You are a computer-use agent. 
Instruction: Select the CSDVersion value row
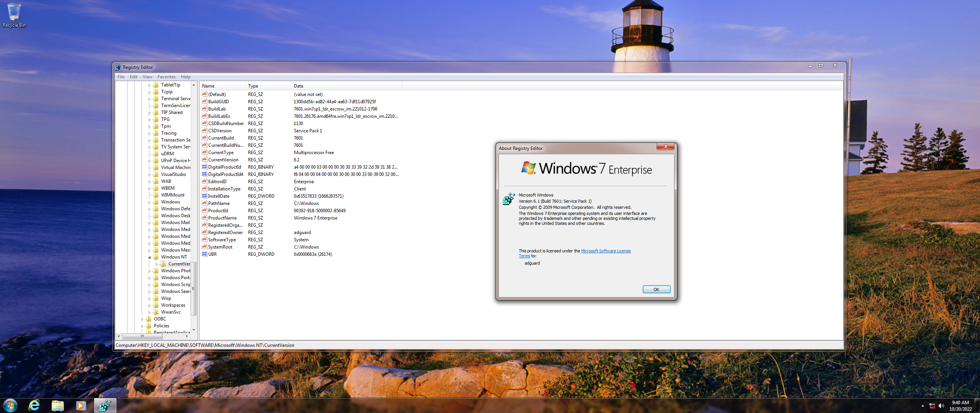(301, 131)
